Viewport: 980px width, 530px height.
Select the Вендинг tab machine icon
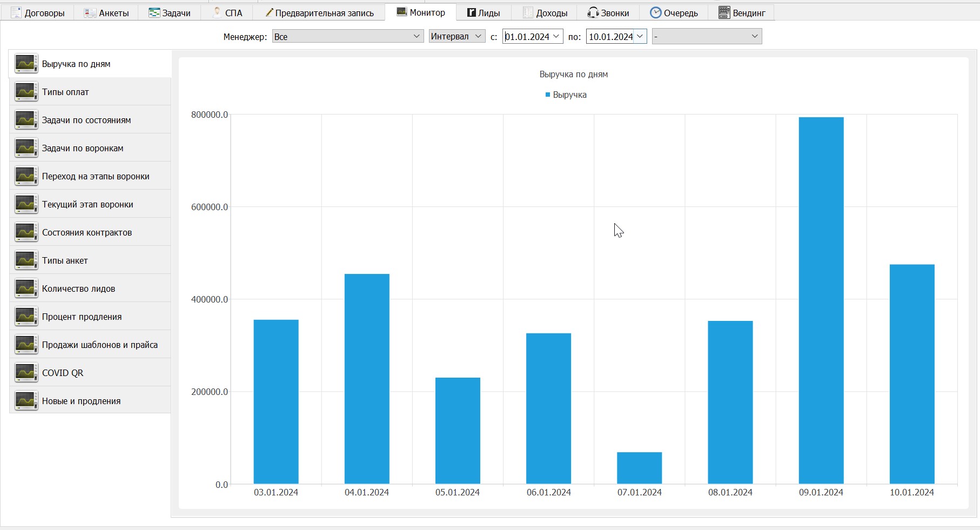724,12
